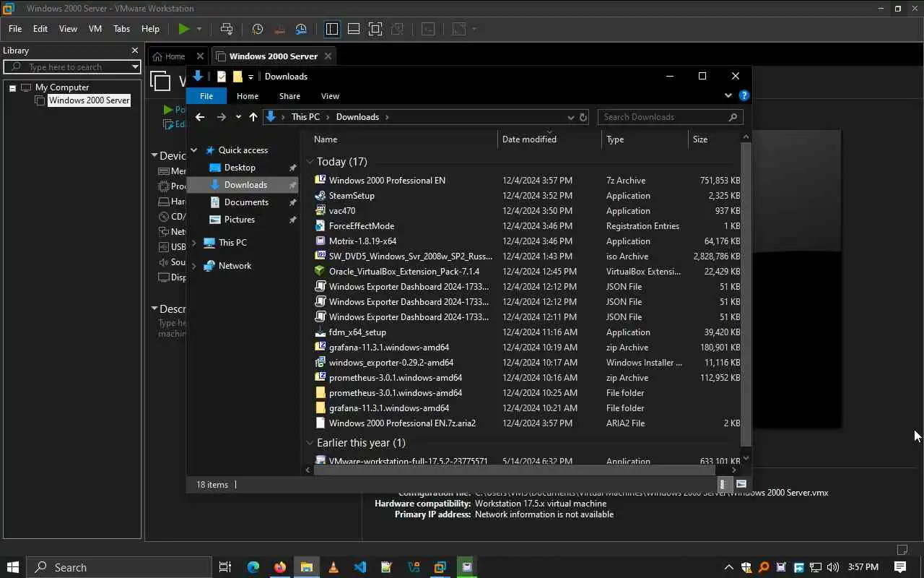Select Windows 2000 Server in Library tree
924x578 pixels.
coord(89,100)
